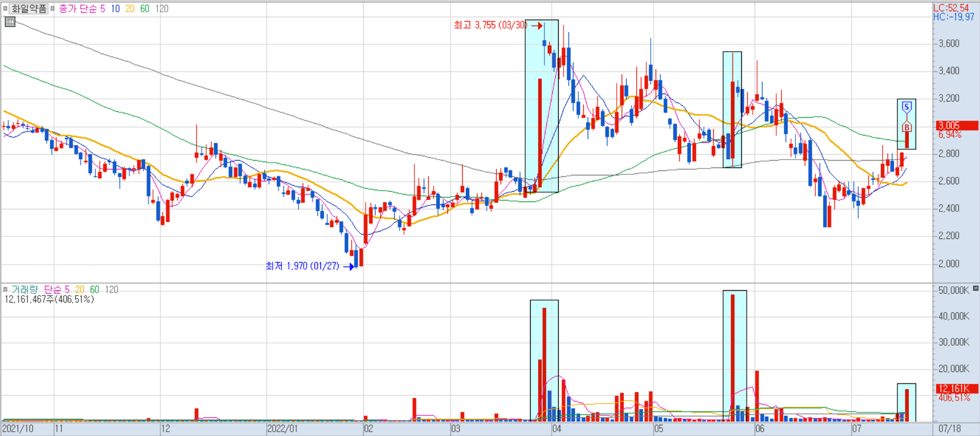Click the 07/18 current date label
Image resolution: width=980 pixels, height=436 pixels.
pyautogui.click(x=949, y=429)
